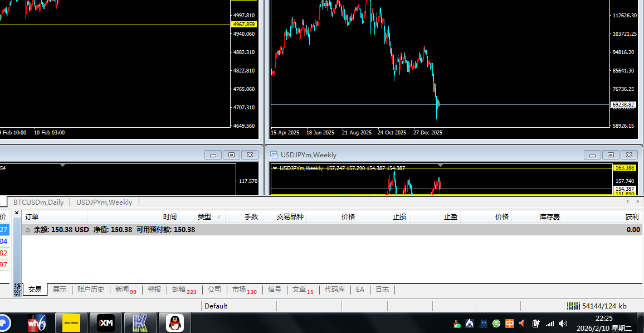
Task: Launch Exness from the taskbar
Action: coord(71,323)
